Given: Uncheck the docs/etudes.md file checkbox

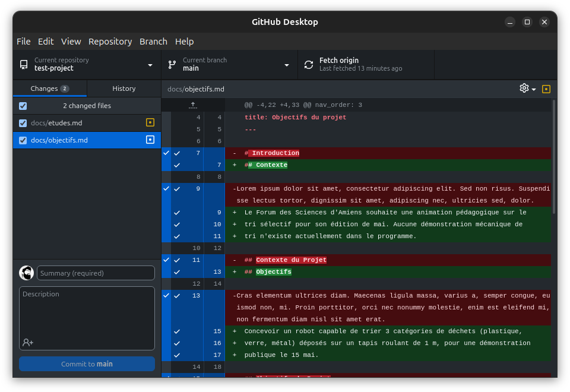Looking at the screenshot, I should 23,123.
